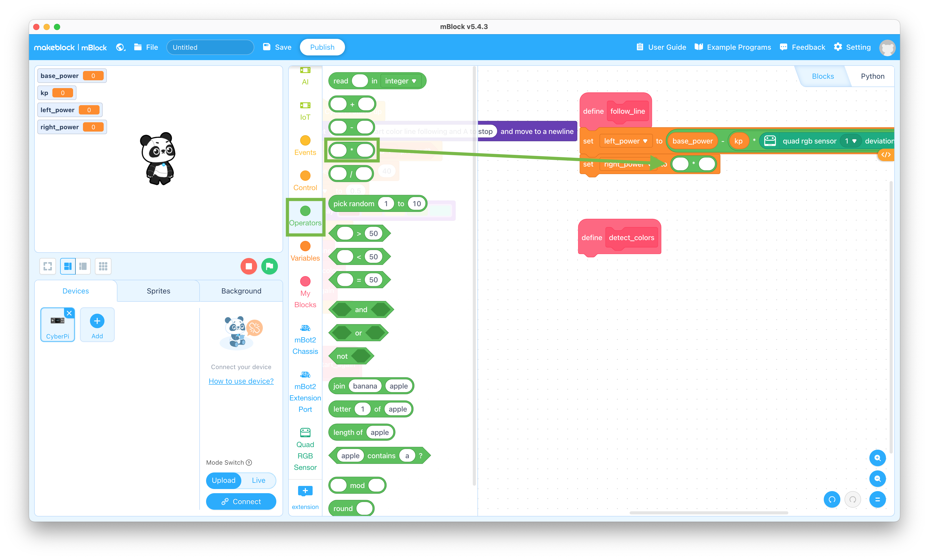This screenshot has height=560, width=929.
Task: Select the My Blocks category icon
Action: pos(305,282)
